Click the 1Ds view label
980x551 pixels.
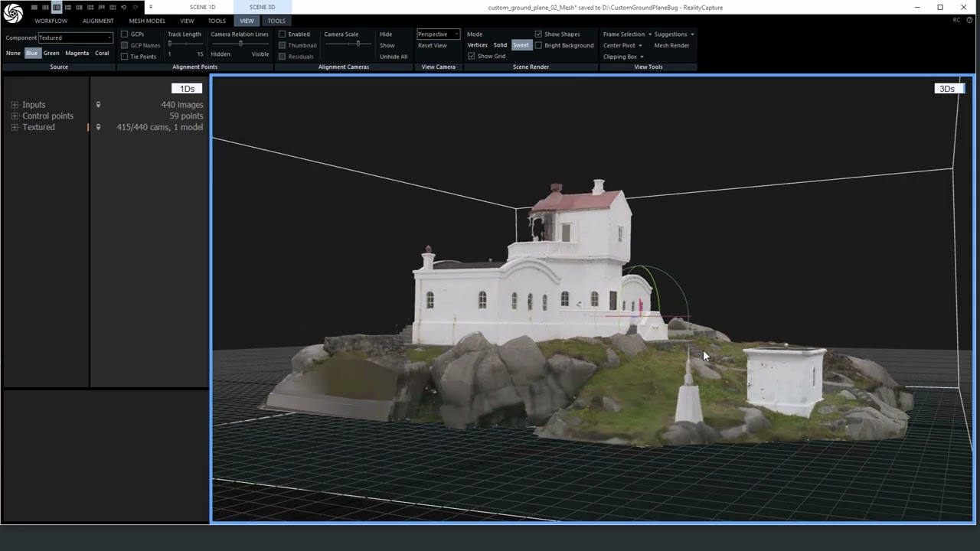point(187,89)
